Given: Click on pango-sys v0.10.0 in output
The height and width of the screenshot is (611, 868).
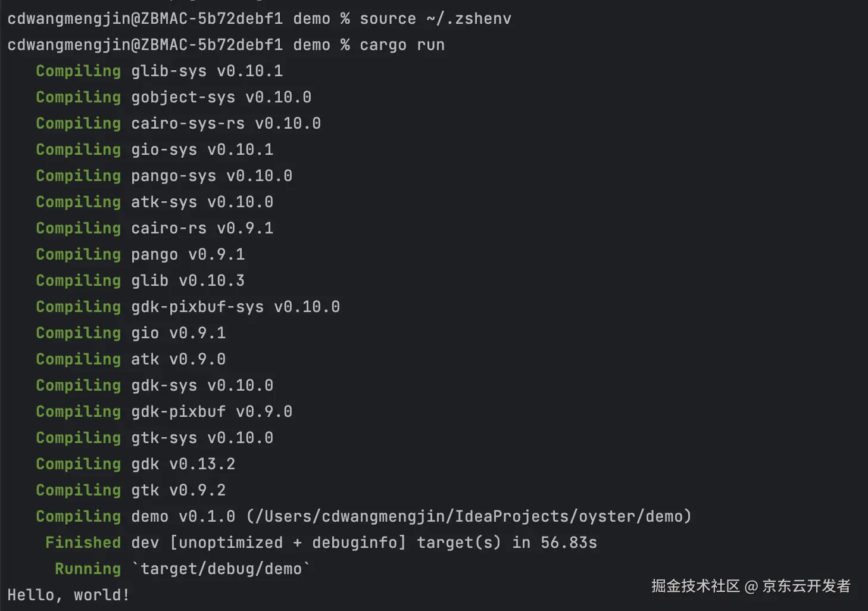Looking at the screenshot, I should click(x=211, y=176).
